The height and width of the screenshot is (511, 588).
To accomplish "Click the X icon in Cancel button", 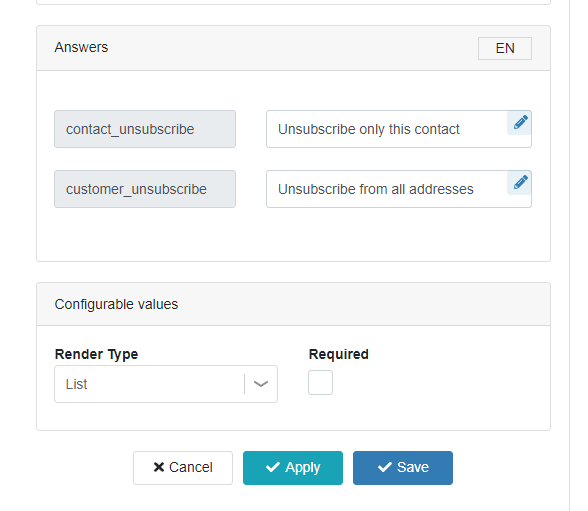I will 159,467.
